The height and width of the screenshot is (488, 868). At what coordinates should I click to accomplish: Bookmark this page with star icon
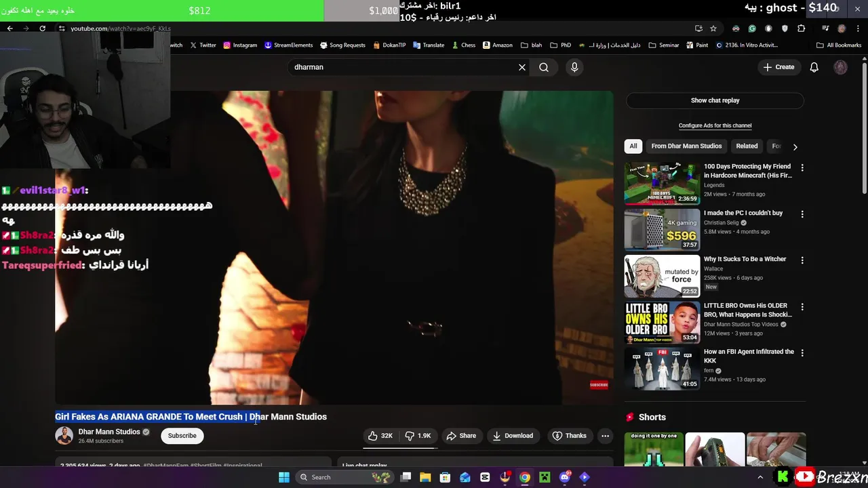(x=713, y=28)
